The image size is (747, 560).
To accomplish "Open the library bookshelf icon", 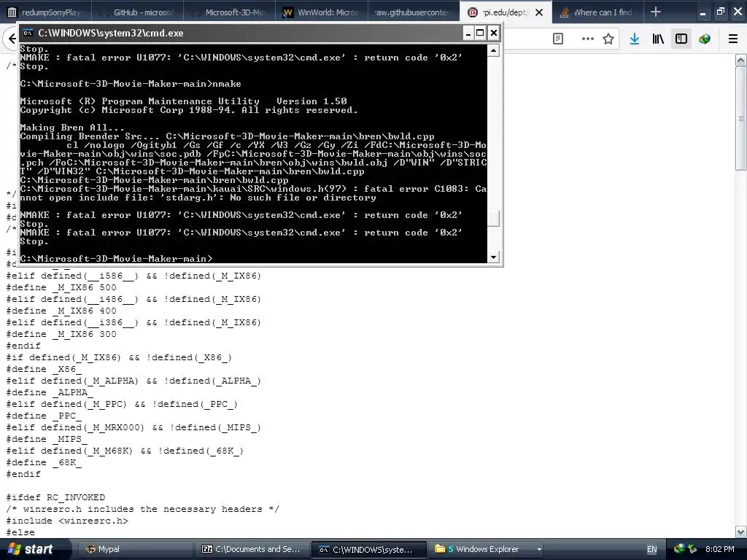I will point(658,39).
